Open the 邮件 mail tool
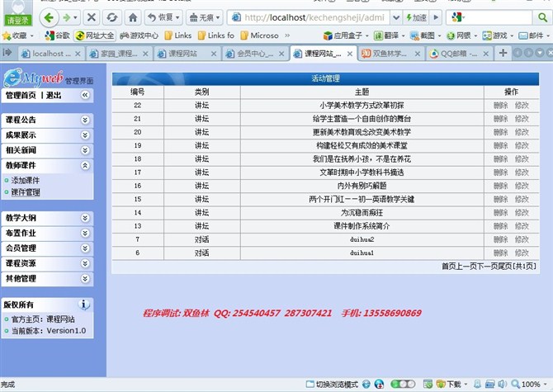The height and width of the screenshot is (392, 553). tap(532, 35)
